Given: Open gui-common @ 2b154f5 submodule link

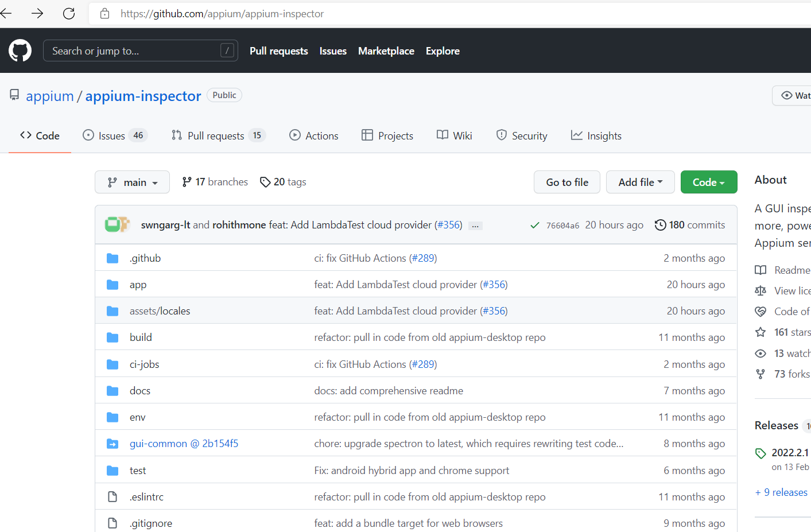Looking at the screenshot, I should click(184, 444).
